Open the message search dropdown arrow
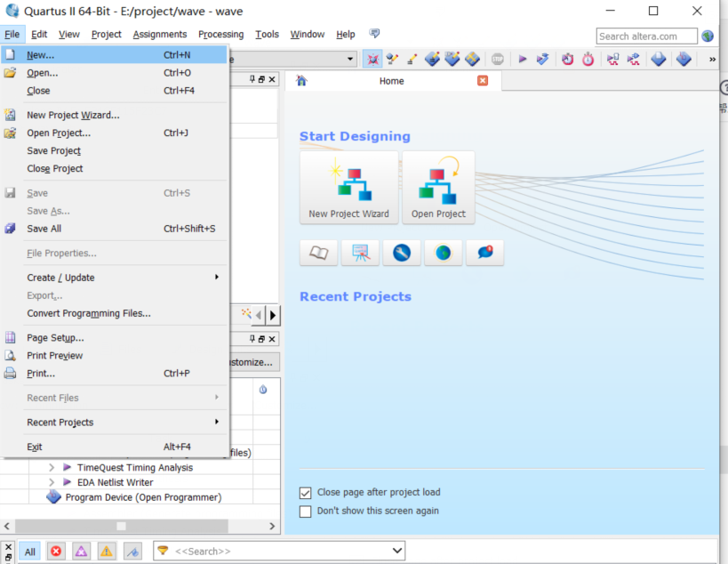 397,551
